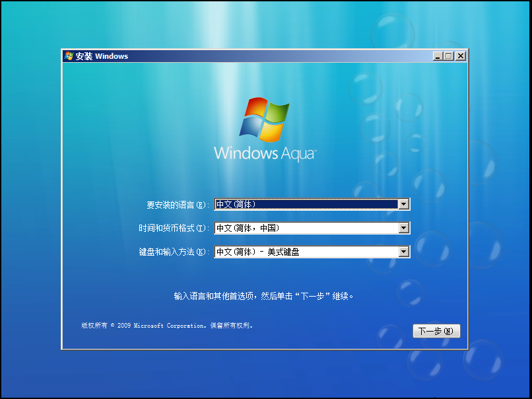Open the 时间和货币格式 dropdown arrow
Image resolution: width=532 pixels, height=399 pixels.
pos(404,228)
